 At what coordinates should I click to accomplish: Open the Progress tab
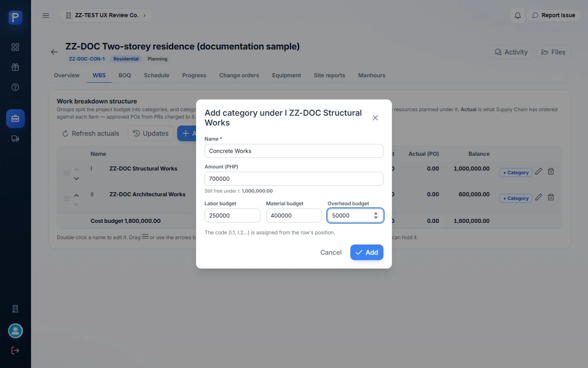194,75
